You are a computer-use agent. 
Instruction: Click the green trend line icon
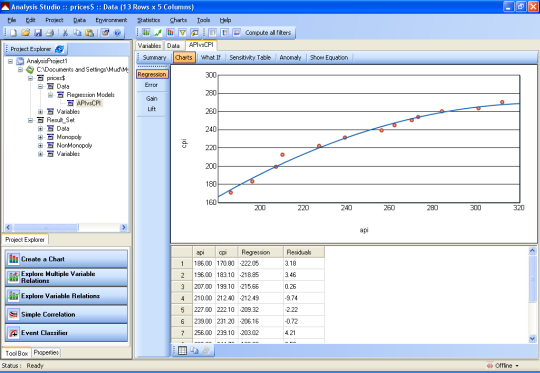(x=158, y=33)
